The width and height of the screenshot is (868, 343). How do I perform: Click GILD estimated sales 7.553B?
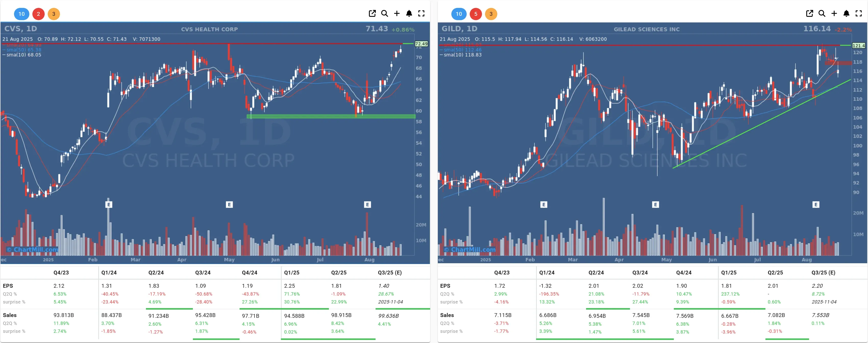tap(820, 315)
